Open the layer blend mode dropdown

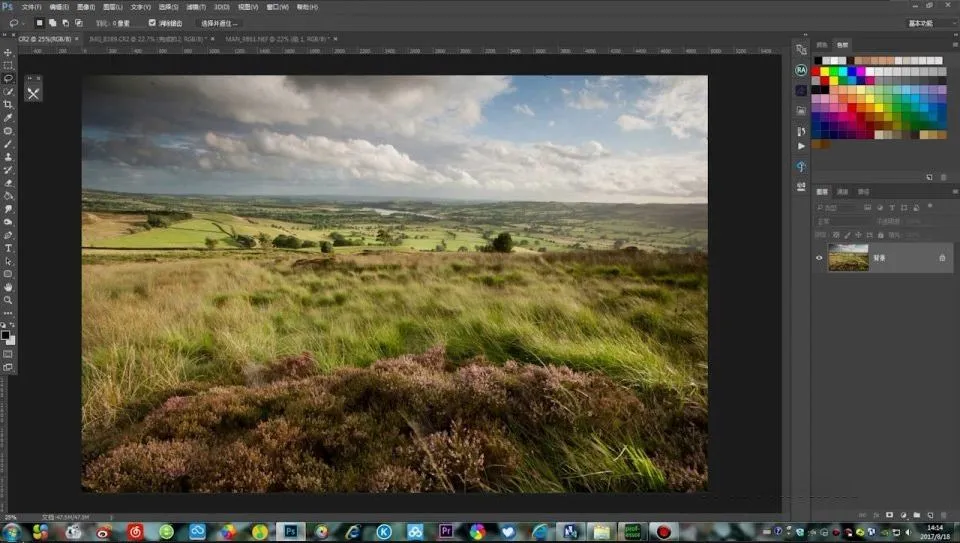(842, 221)
